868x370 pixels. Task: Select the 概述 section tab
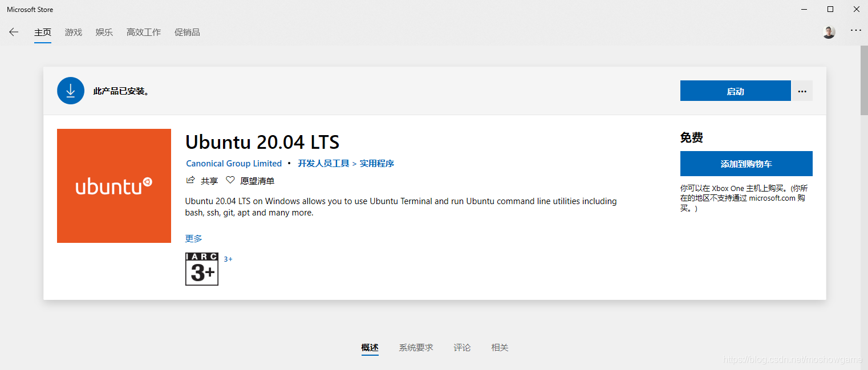point(370,347)
